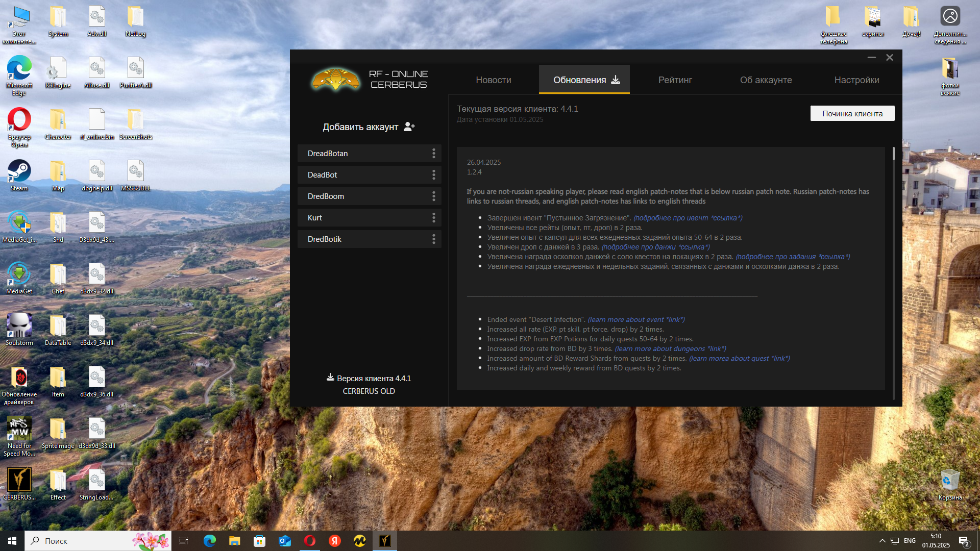Select the Обновления tab

584,80
